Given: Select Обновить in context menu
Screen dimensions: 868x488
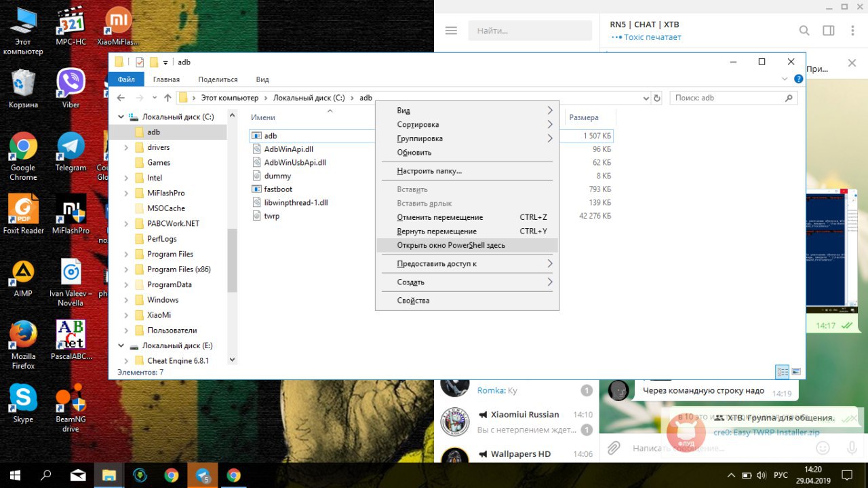Looking at the screenshot, I should (467, 153).
